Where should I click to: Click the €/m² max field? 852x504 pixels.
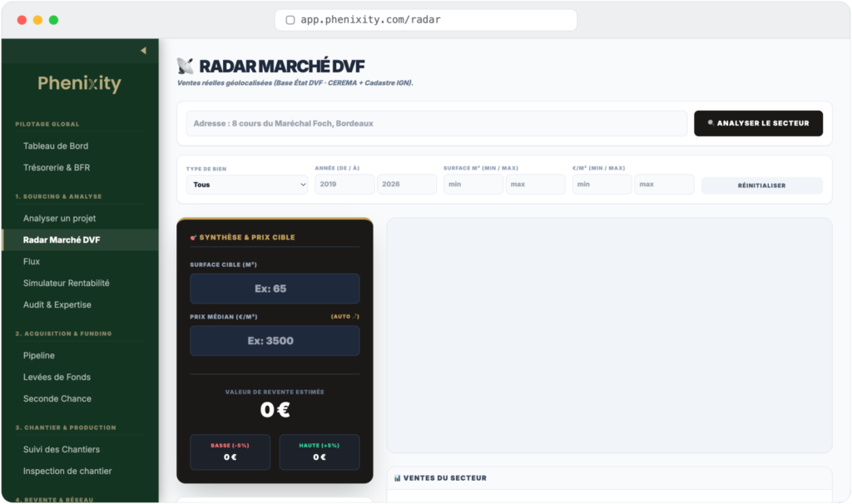click(664, 185)
